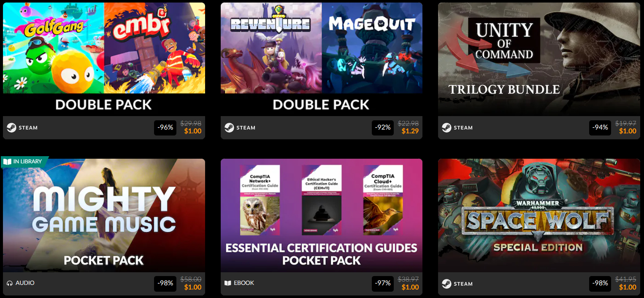Click the -98% badge on Mighty Game Music
Image resolution: width=644 pixels, height=298 pixels.
click(165, 283)
